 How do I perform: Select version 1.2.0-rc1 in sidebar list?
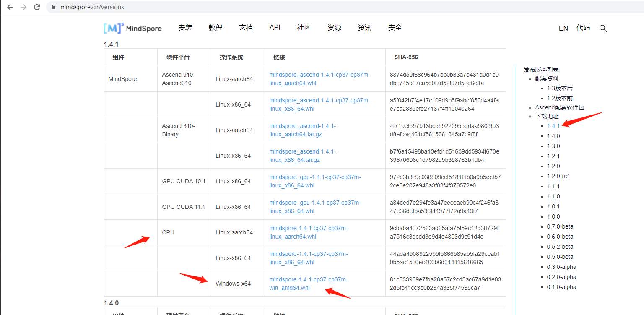pyautogui.click(x=558, y=176)
